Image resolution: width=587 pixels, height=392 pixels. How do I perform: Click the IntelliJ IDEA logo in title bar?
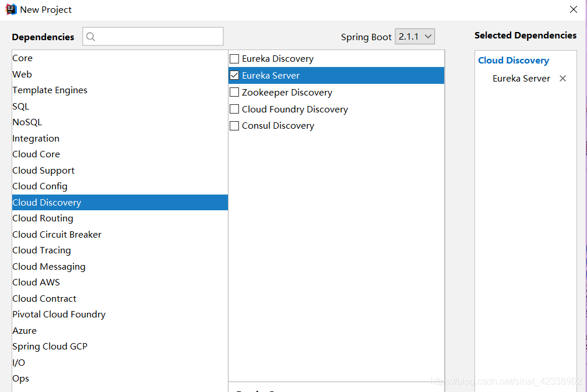(11, 9)
